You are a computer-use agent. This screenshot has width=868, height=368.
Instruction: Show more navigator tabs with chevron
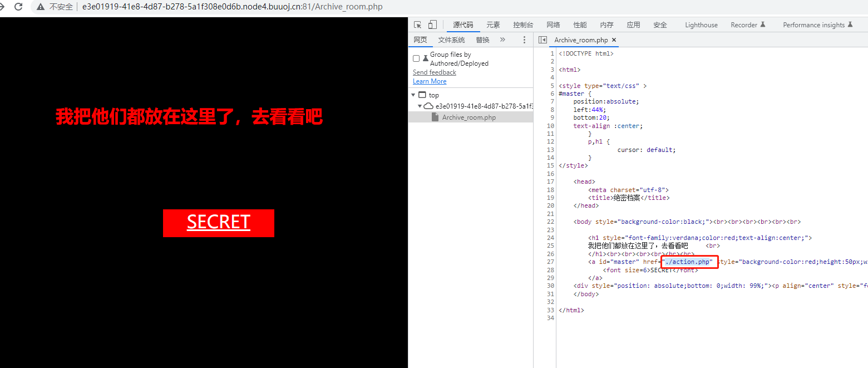point(502,40)
